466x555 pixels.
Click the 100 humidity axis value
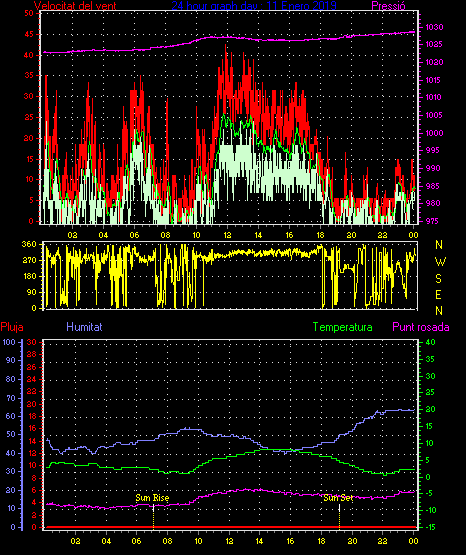[x=9, y=342]
